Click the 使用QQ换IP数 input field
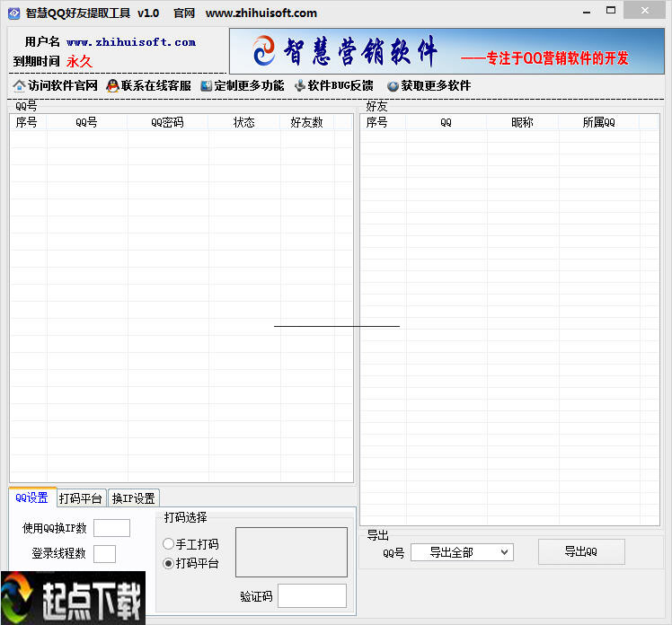The image size is (672, 625). 112,528
